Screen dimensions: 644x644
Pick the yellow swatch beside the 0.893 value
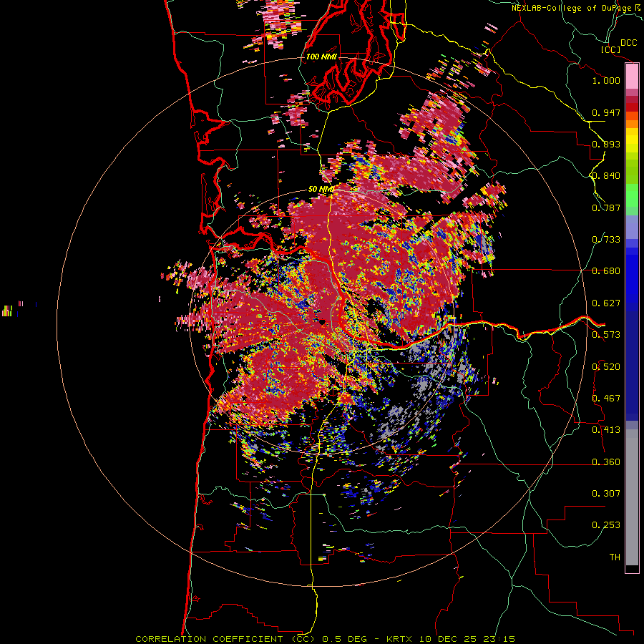[632, 144]
